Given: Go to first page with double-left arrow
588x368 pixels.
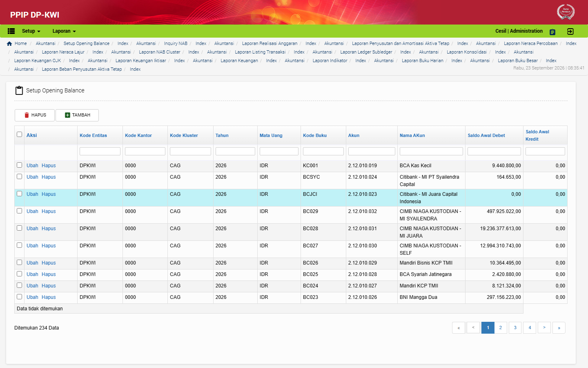Looking at the screenshot, I should point(459,328).
